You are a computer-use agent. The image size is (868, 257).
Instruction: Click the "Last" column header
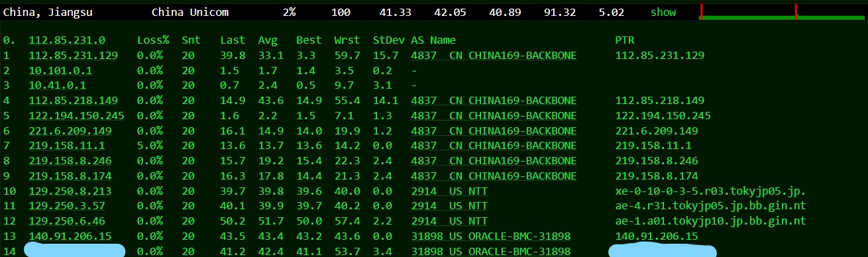click(233, 40)
